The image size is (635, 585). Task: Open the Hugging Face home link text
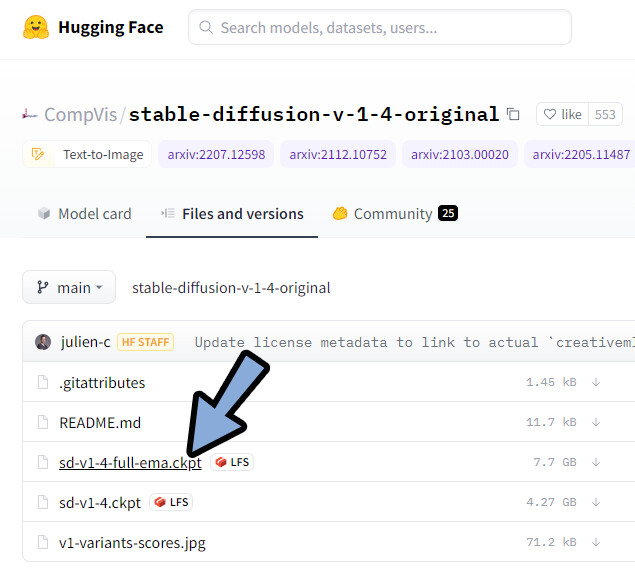coord(111,28)
